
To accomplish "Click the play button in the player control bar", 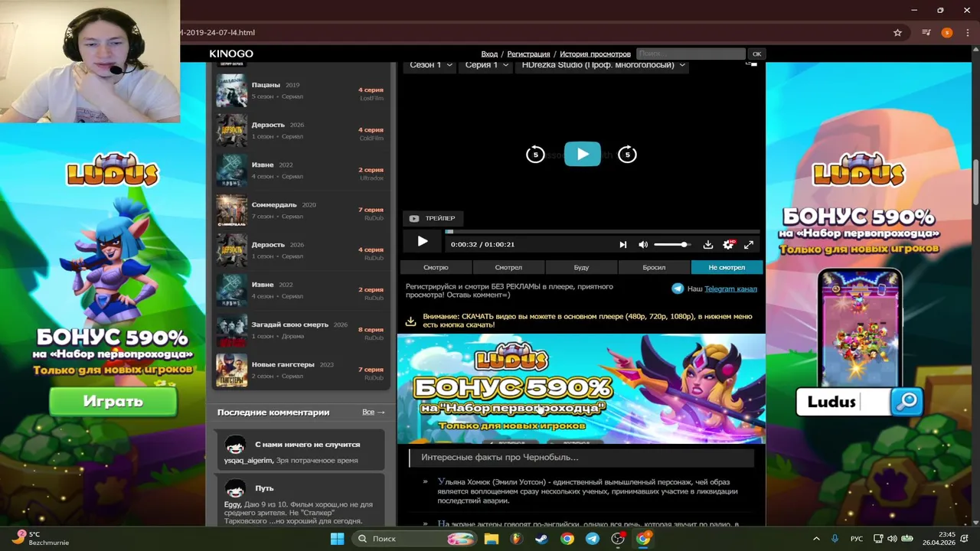I will [x=422, y=242].
